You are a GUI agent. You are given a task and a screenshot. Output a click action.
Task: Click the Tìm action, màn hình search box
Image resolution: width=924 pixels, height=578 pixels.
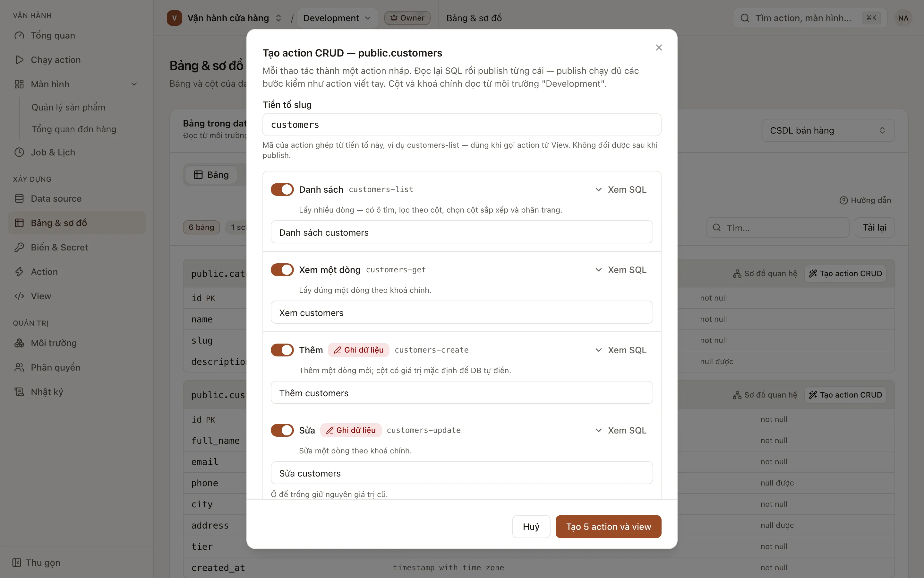(x=810, y=18)
